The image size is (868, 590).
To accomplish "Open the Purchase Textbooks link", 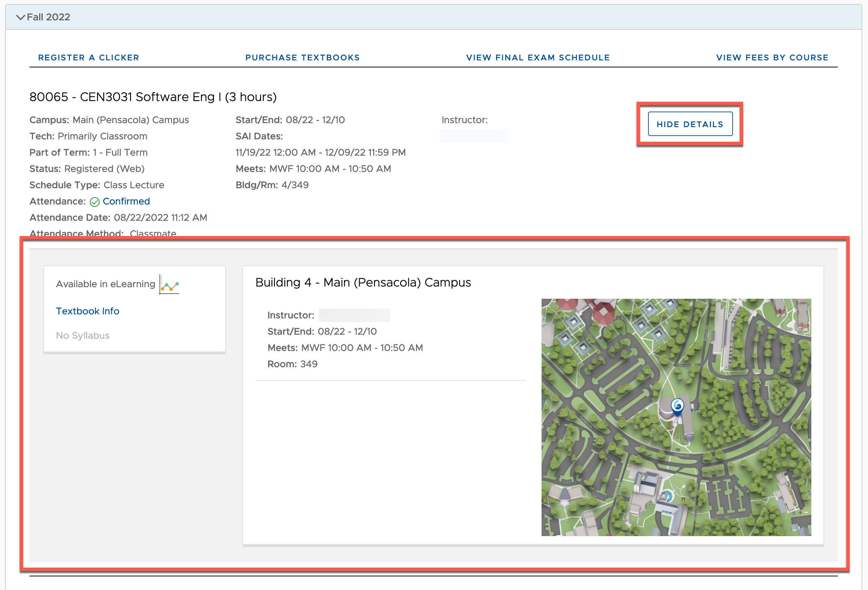I will pos(303,57).
